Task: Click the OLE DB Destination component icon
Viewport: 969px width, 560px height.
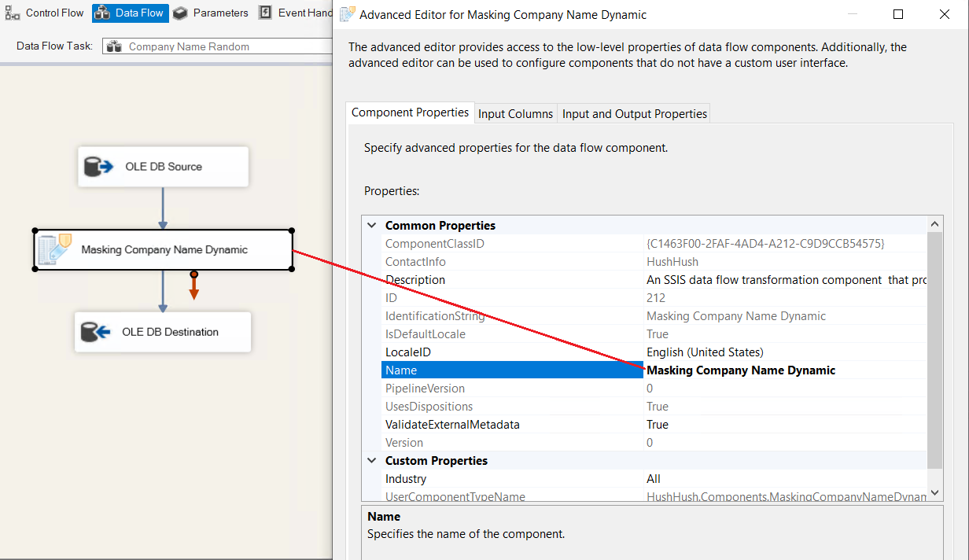Action: tap(96, 332)
